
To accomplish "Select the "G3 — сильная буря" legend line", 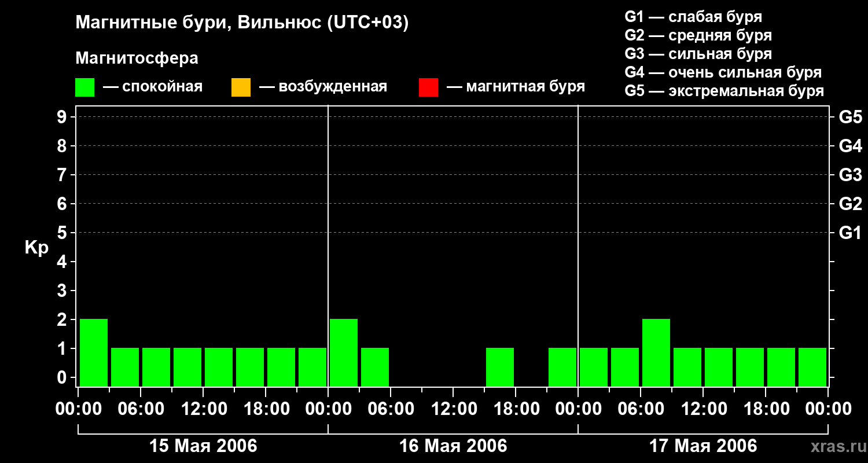I will click(x=698, y=54).
